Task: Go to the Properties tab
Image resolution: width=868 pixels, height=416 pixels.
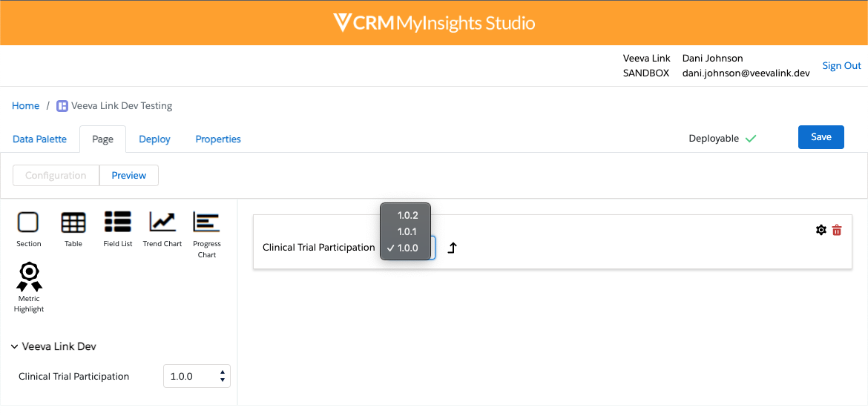Action: (x=218, y=139)
